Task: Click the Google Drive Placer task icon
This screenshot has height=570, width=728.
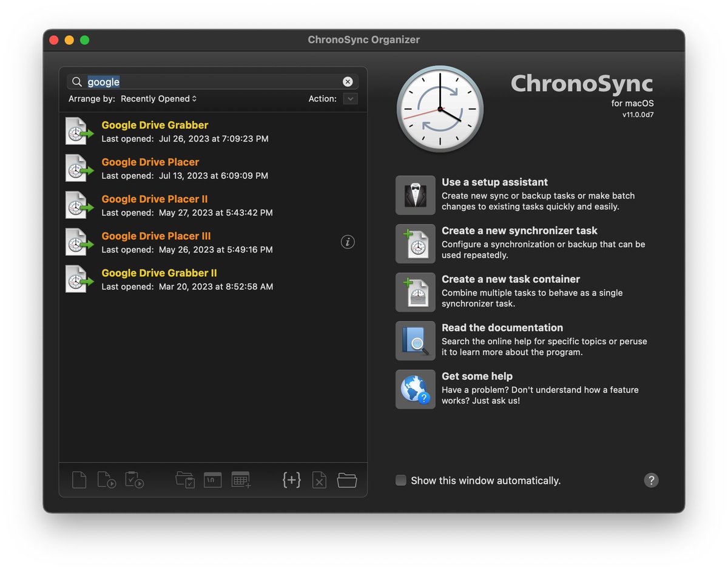Action: pos(79,168)
